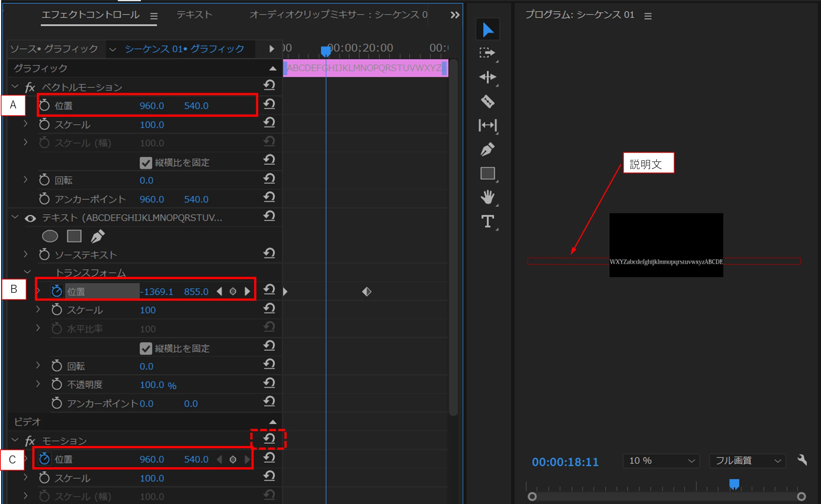Select the Selection arrow tool
The height and width of the screenshot is (504, 821).
pyautogui.click(x=488, y=30)
